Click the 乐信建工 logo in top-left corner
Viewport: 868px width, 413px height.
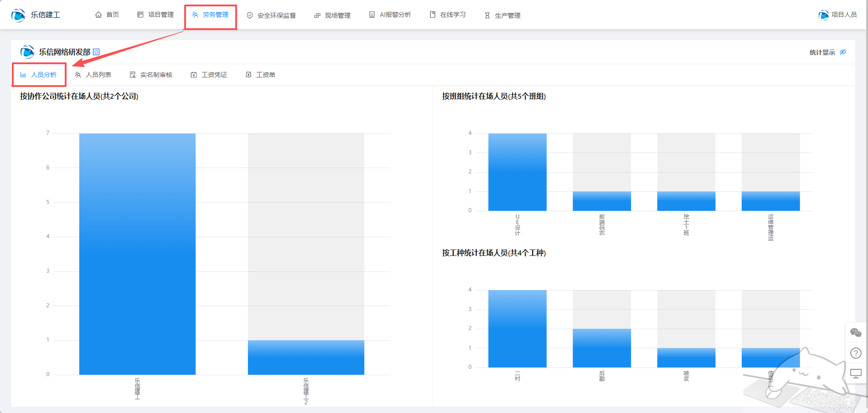[18, 15]
